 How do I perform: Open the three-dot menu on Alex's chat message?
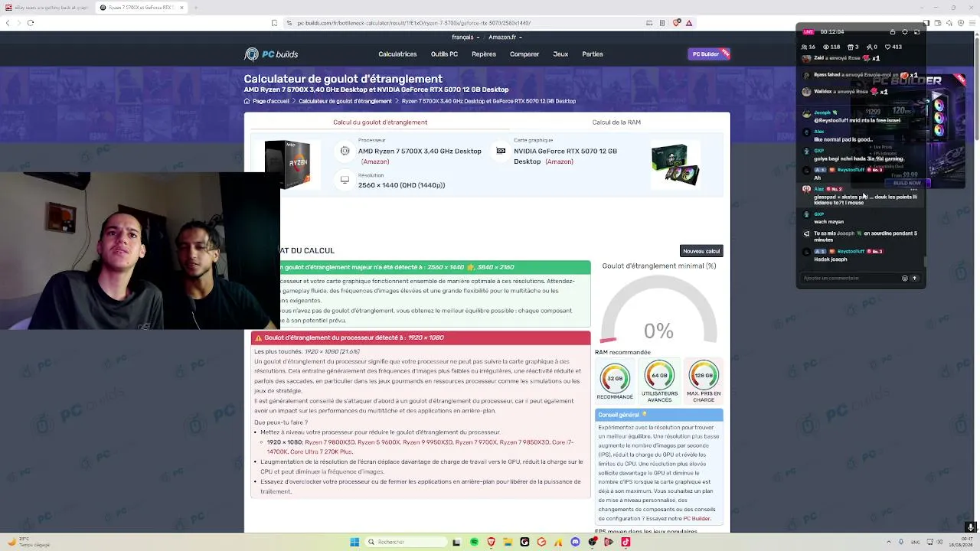[x=913, y=189]
